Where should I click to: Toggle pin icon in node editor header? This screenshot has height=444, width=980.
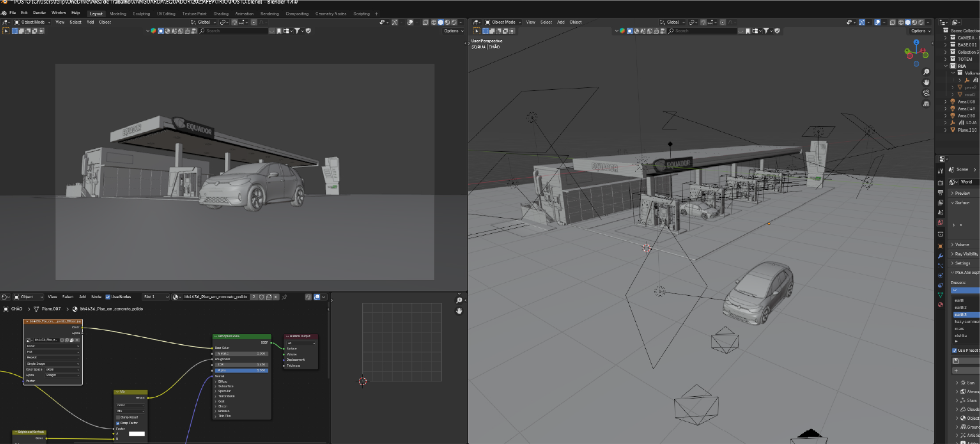coord(285,297)
